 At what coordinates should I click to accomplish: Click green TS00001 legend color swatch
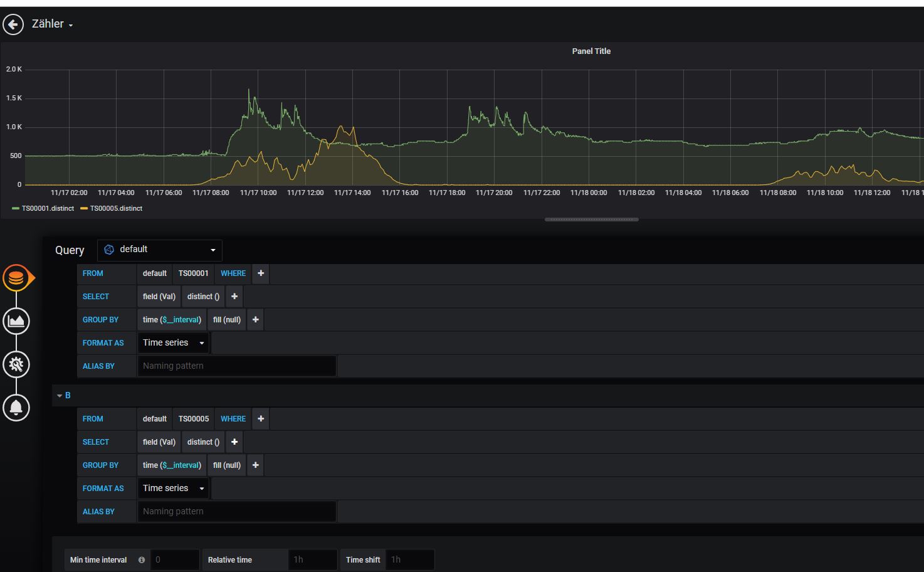(x=16, y=208)
